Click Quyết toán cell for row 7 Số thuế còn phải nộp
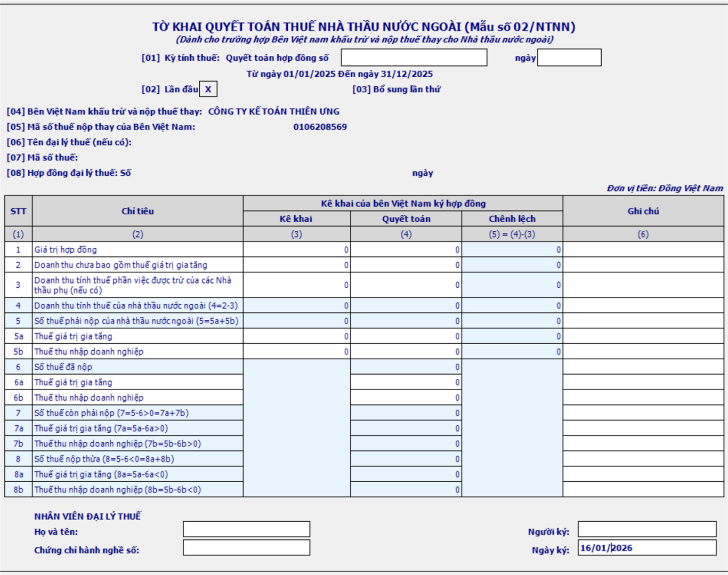728x575 pixels. click(x=406, y=413)
